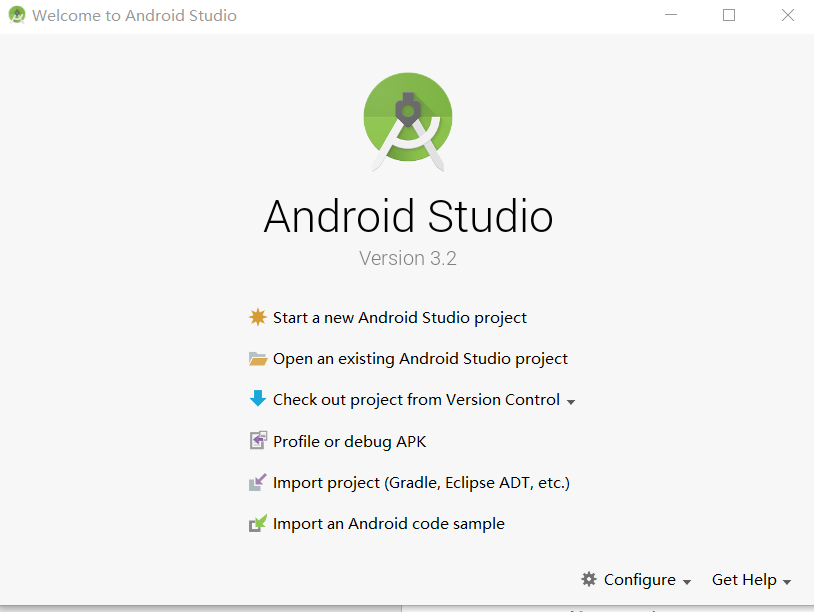Click the Welcome to Android Studio title
The width and height of the screenshot is (814, 612).
click(x=134, y=16)
